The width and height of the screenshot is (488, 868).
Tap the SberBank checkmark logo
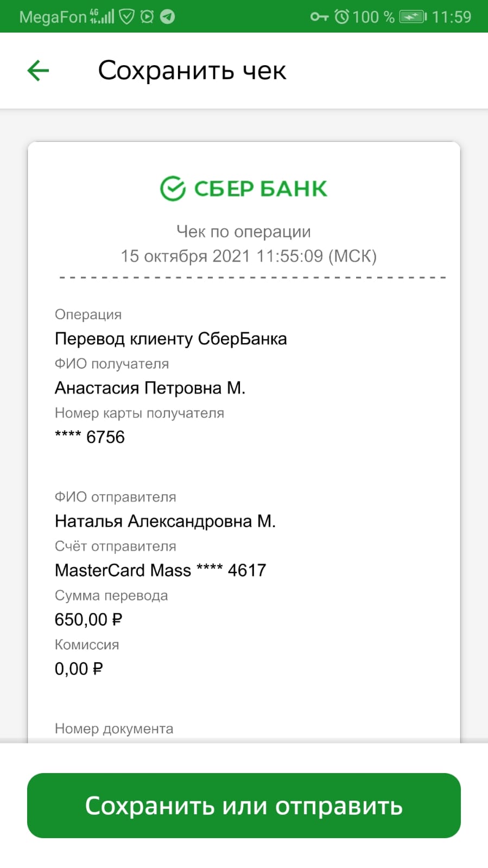point(173,189)
